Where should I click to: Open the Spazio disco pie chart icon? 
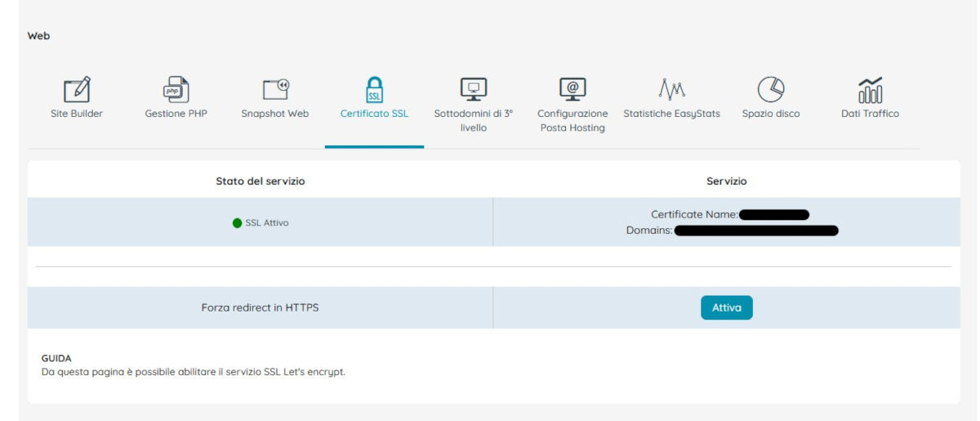coord(771,89)
